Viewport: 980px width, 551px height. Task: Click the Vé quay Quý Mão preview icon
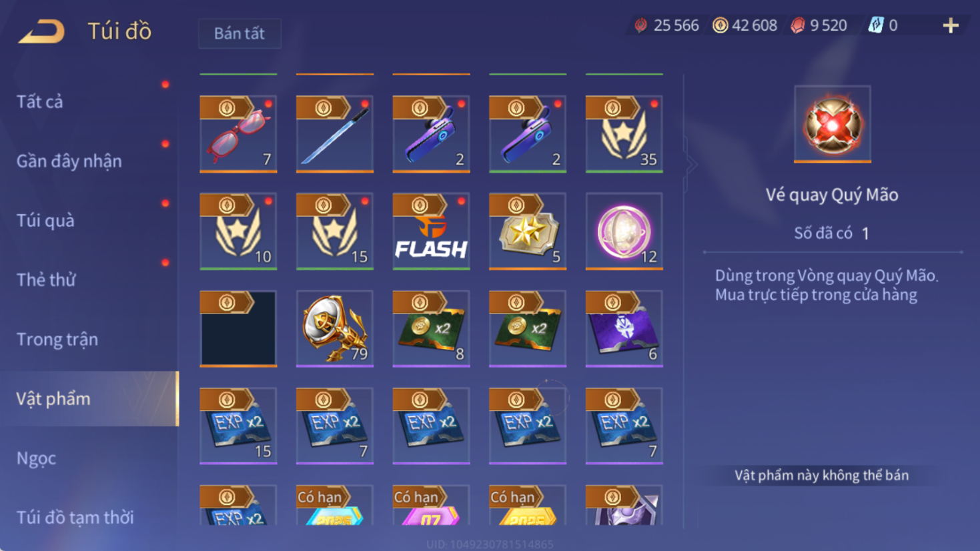[x=833, y=124]
